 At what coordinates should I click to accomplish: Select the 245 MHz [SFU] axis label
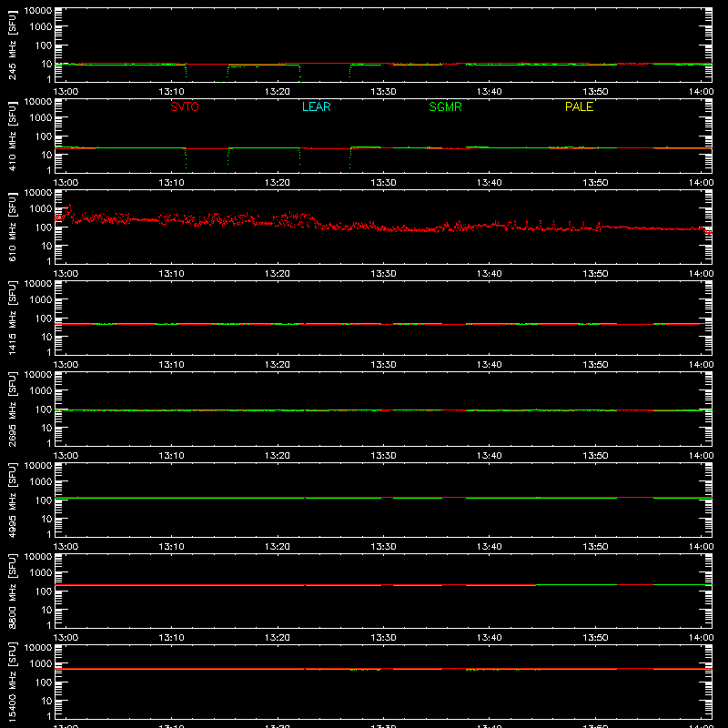click(x=12, y=45)
